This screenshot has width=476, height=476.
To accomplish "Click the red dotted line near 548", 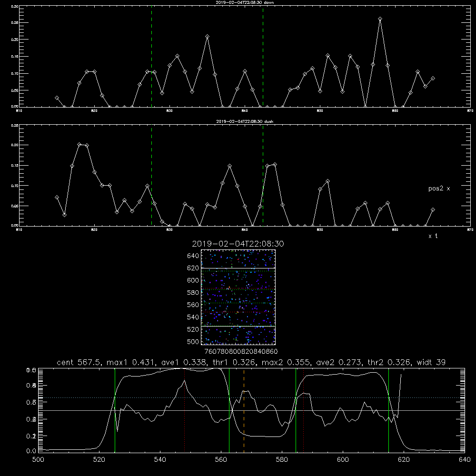I will point(185,410).
